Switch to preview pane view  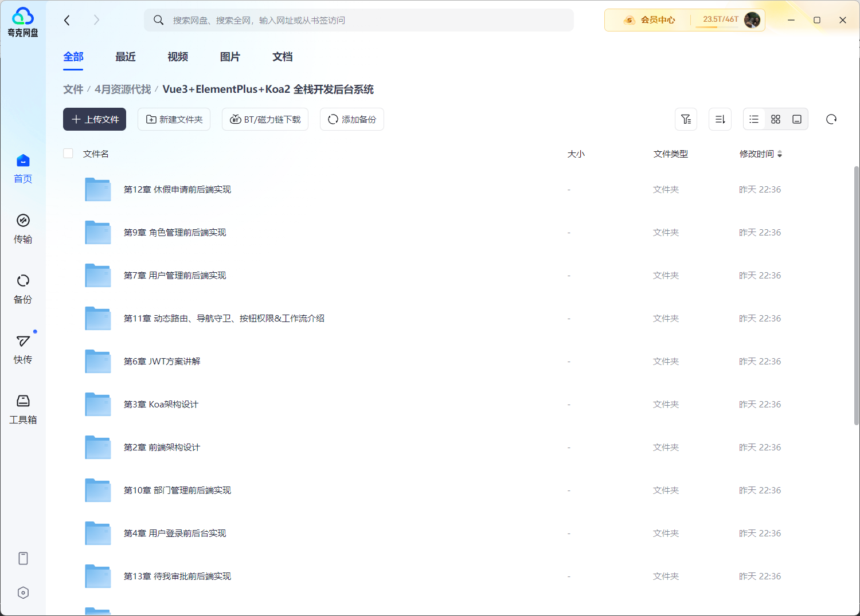[797, 119]
